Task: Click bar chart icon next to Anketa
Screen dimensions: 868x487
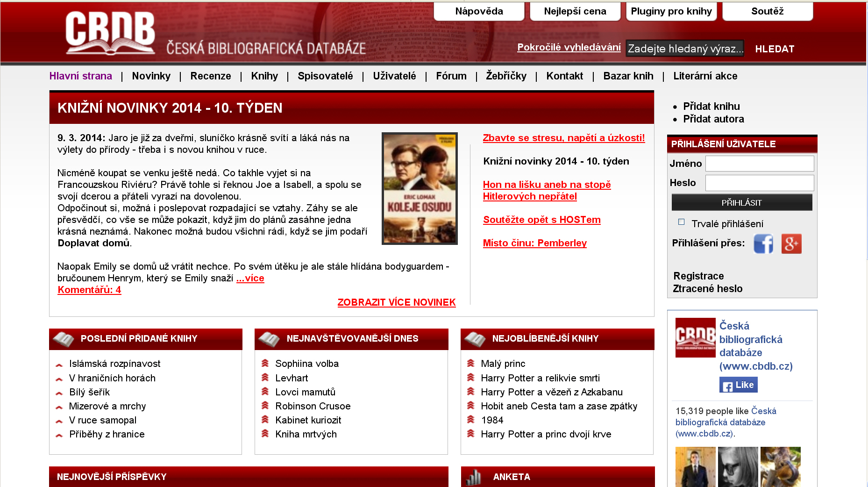Action: (x=474, y=477)
